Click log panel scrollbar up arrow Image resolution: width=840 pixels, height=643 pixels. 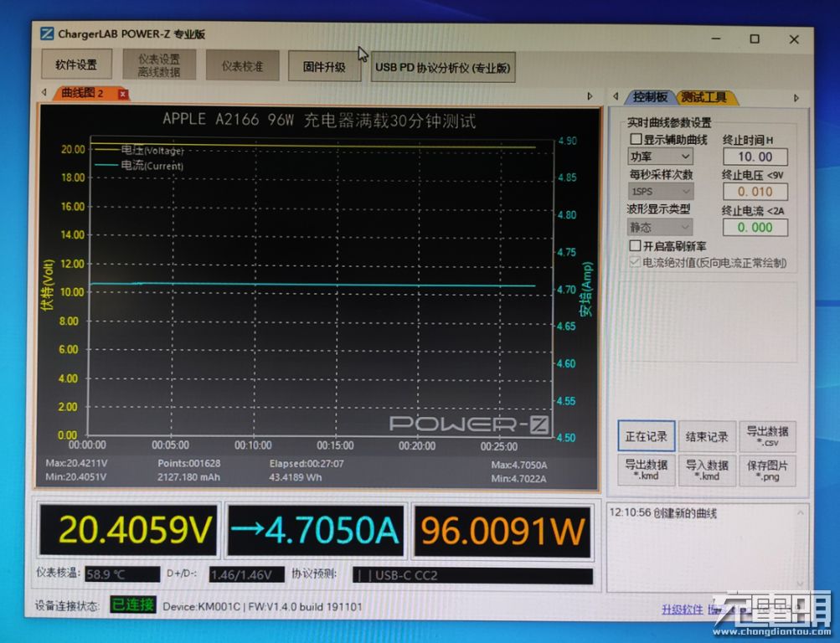tap(801, 513)
